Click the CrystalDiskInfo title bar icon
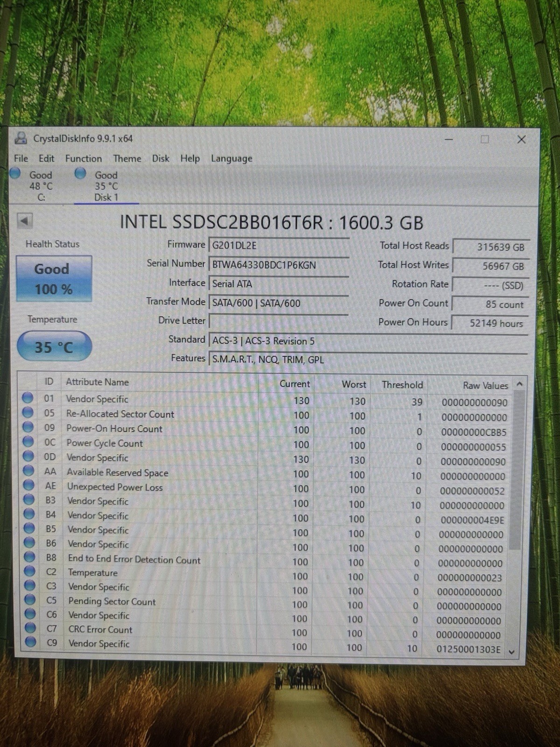 (x=21, y=138)
